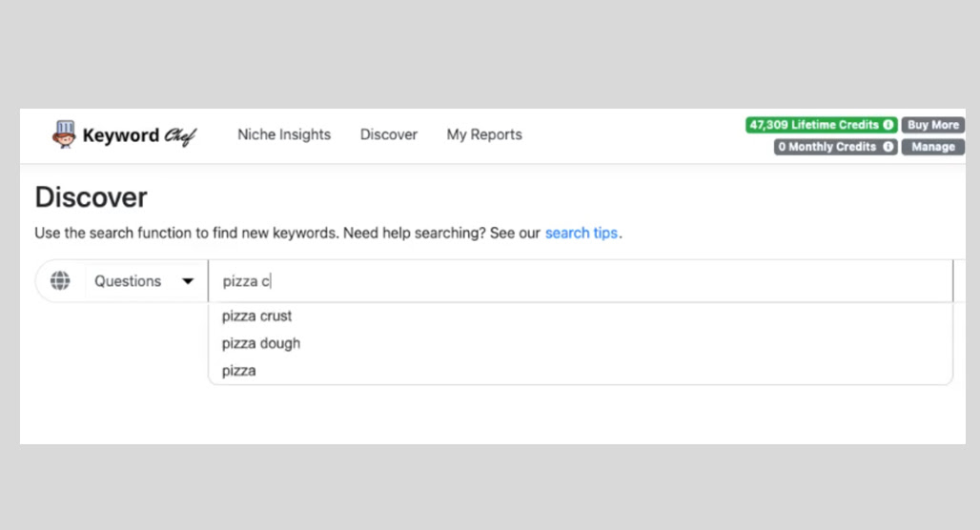Click the Lifetime Credits info icon
The image size is (980, 530).
pos(888,125)
